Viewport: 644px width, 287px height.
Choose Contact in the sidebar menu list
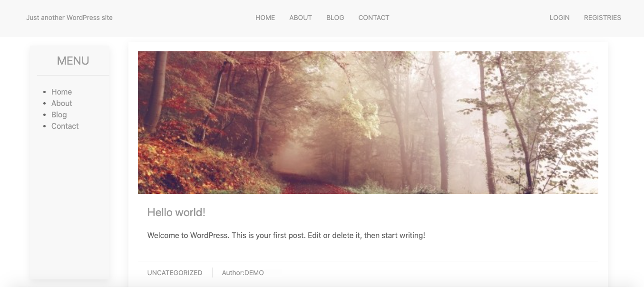click(65, 126)
